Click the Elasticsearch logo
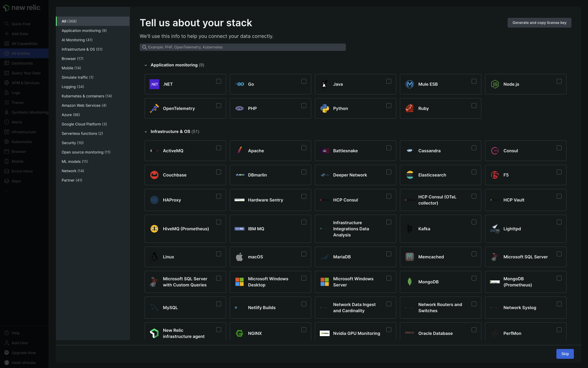 point(409,175)
